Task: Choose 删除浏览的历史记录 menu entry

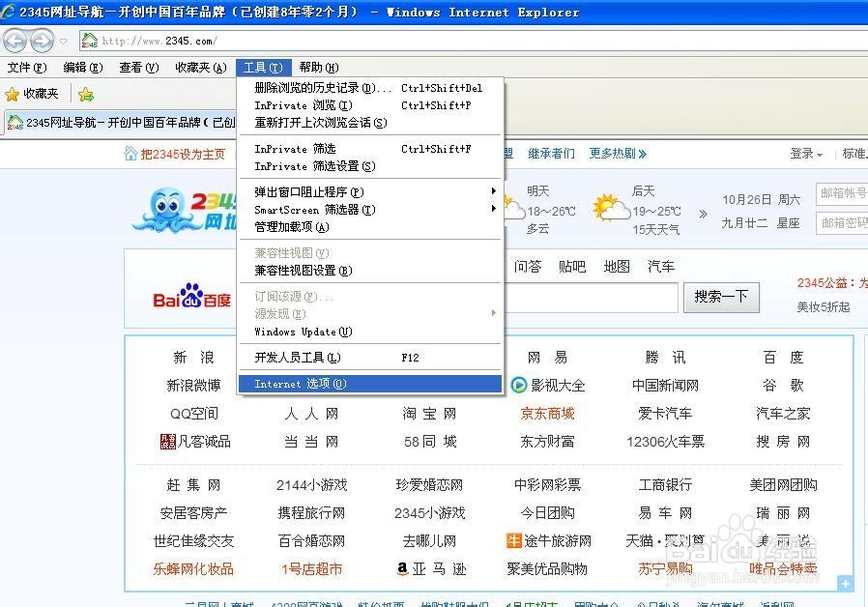Action: [x=370, y=88]
